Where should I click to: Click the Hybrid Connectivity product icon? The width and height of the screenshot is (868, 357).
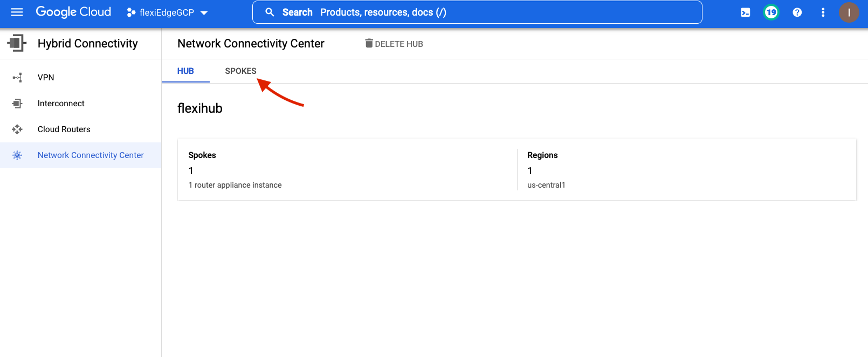pos(17,43)
